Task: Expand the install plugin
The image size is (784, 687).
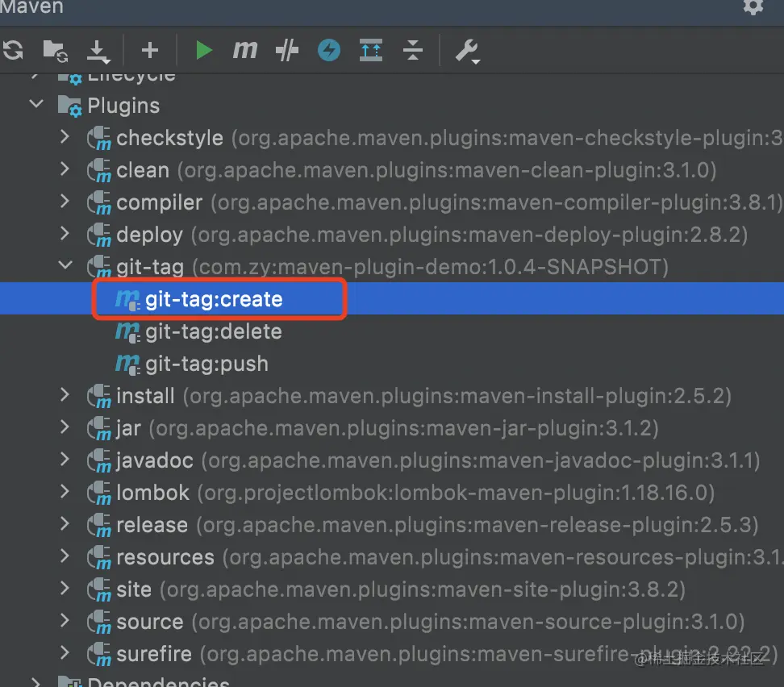Action: click(65, 395)
